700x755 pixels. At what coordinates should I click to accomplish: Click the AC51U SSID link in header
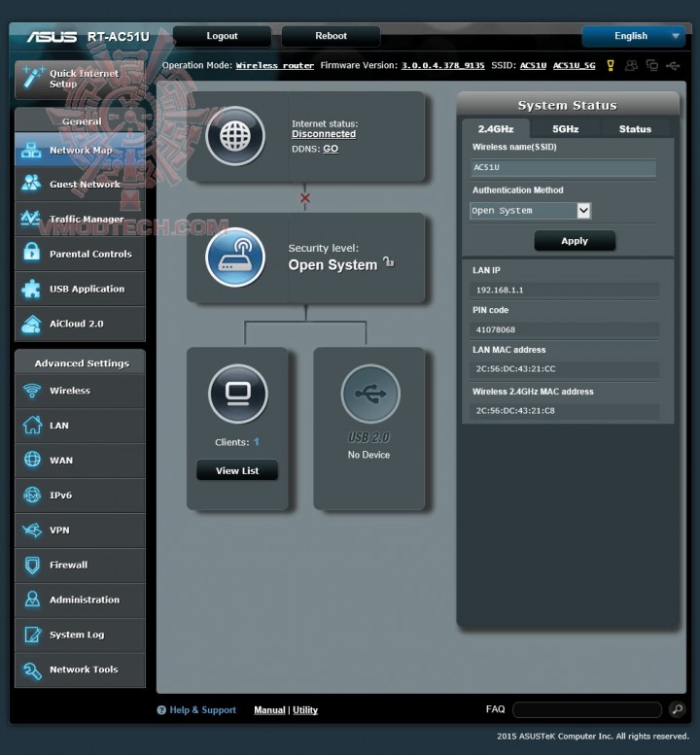534,65
